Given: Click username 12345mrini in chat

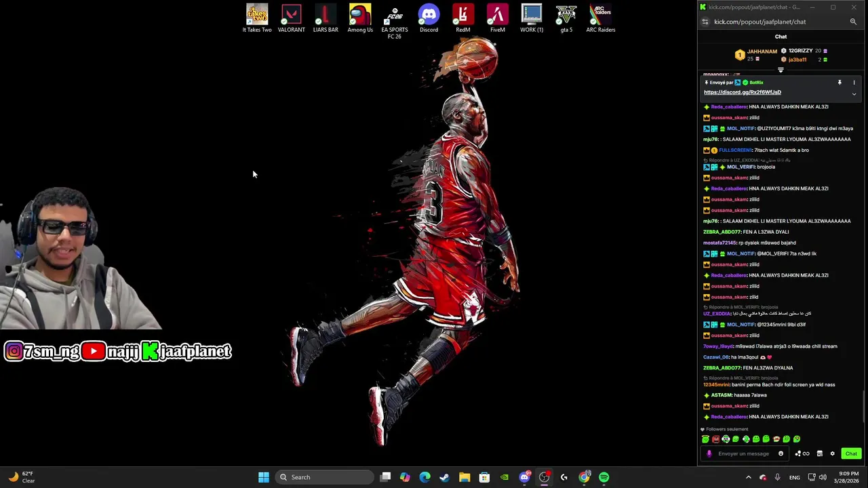Looking at the screenshot, I should click(716, 385).
